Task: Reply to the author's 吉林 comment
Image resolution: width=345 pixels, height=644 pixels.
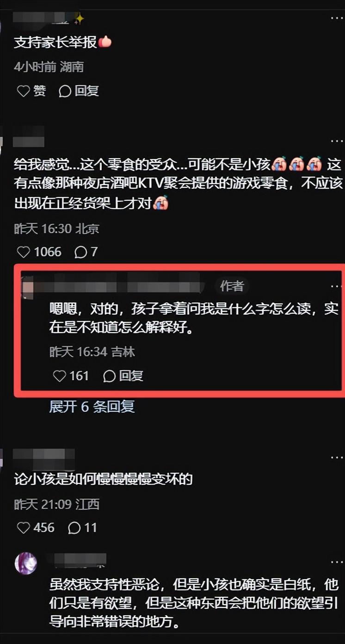Action: click(x=123, y=376)
